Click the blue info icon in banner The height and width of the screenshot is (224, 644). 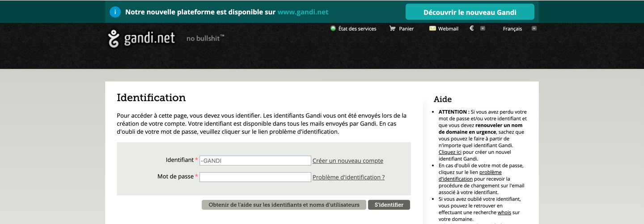[115, 12]
